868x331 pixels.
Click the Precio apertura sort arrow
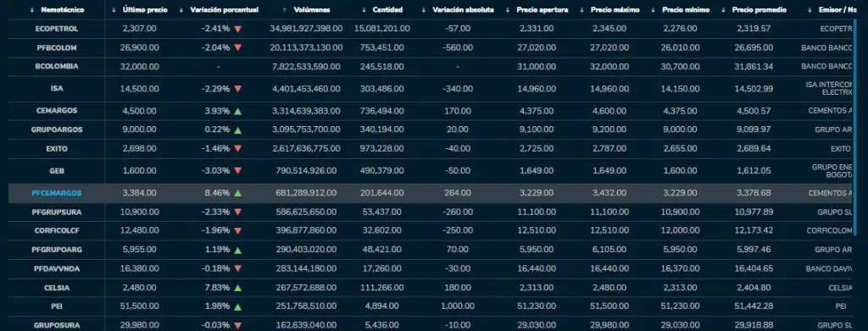click(509, 10)
